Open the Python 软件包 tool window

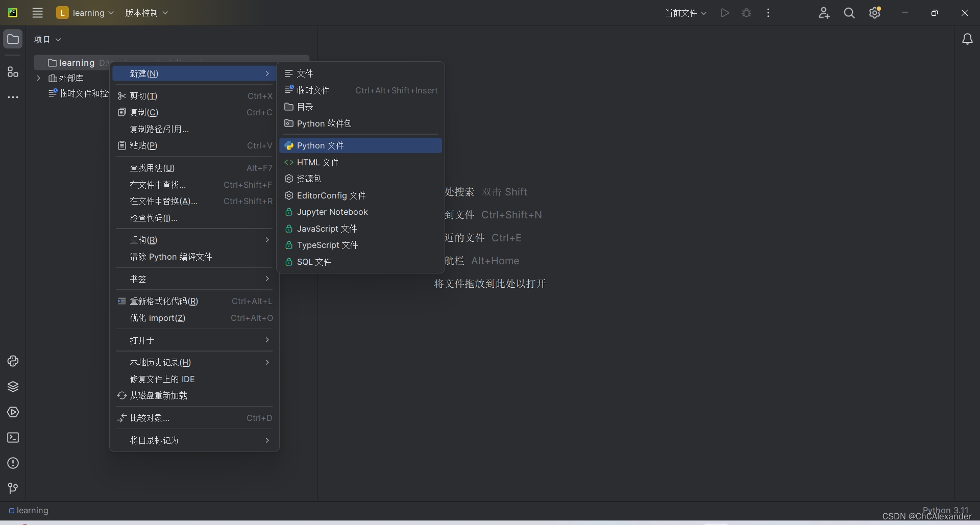13,387
